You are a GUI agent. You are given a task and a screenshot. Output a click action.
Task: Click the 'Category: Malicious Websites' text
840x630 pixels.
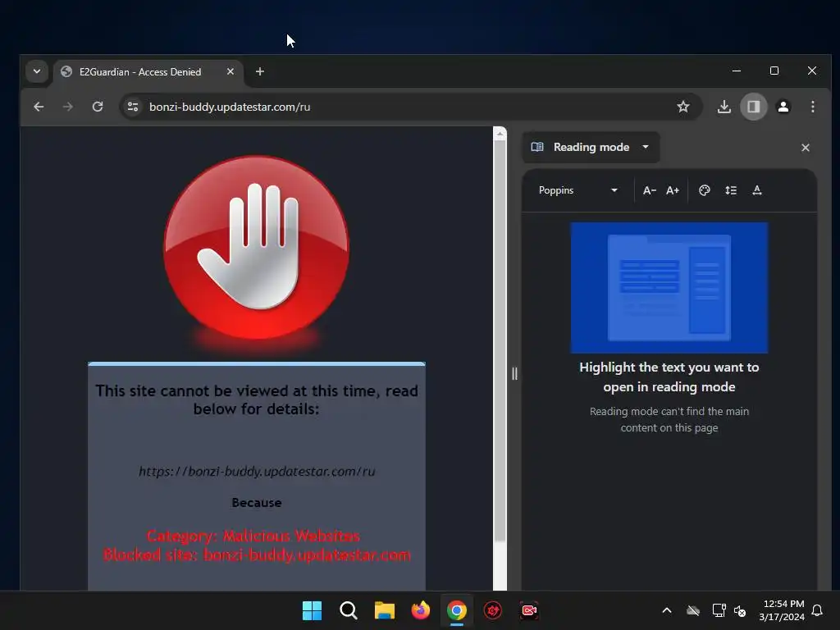coord(253,536)
